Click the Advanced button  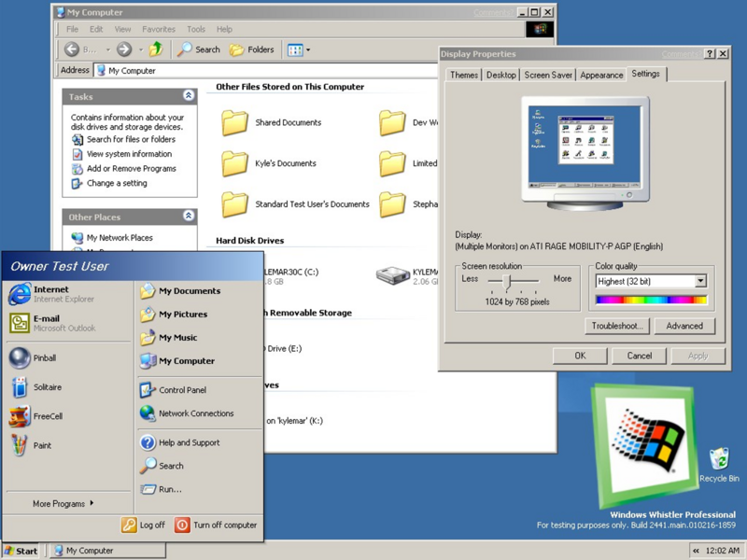point(684,326)
